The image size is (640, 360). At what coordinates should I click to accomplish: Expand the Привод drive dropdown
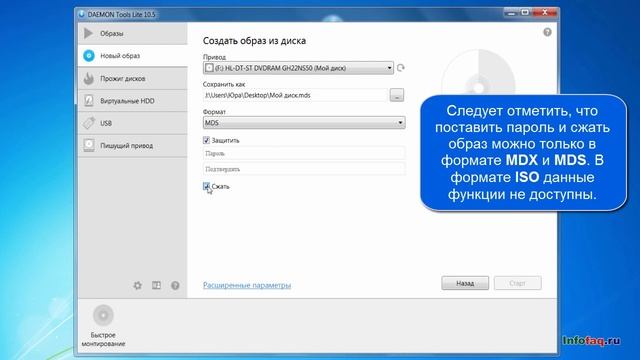[x=298, y=68]
